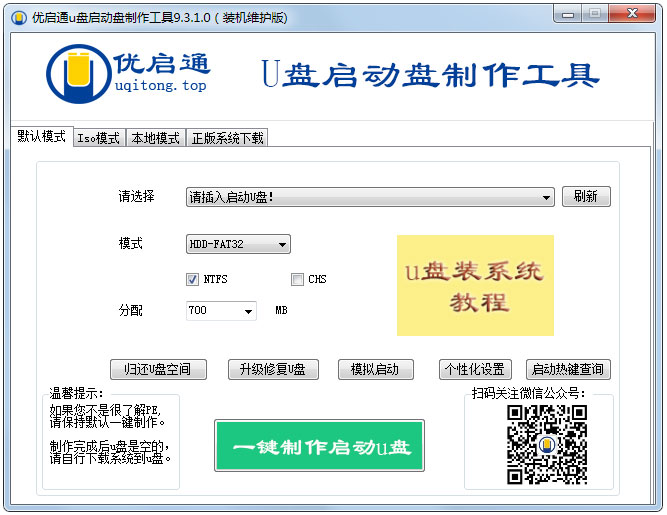
Task: Click the 启动热键查询 button
Action: pyautogui.click(x=568, y=369)
